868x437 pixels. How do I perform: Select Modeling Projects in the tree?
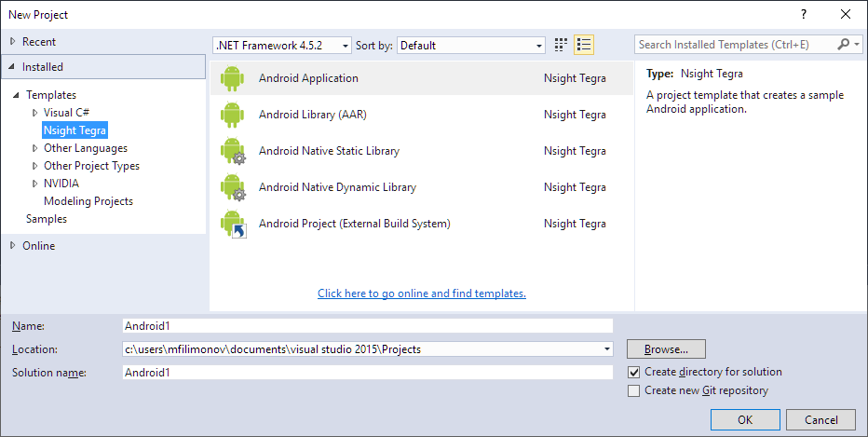pos(88,201)
